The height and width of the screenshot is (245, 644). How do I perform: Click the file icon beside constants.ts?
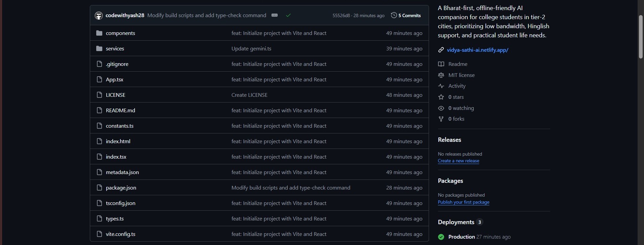pos(99,126)
